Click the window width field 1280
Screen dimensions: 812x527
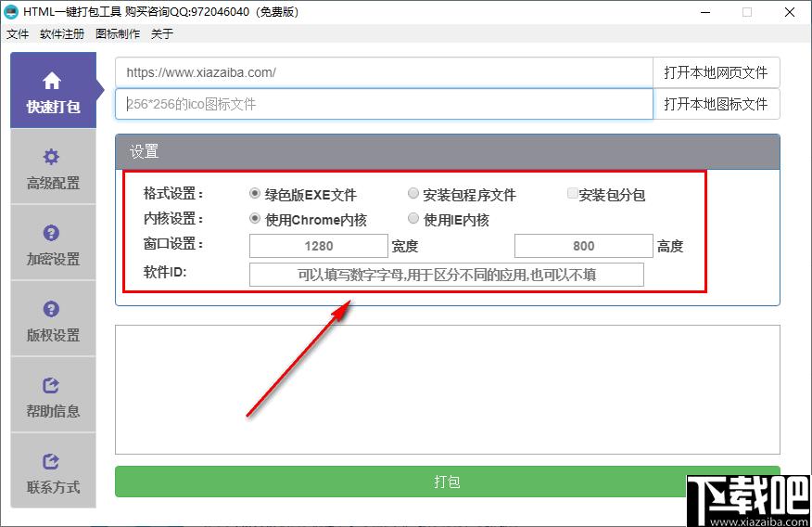click(x=319, y=246)
